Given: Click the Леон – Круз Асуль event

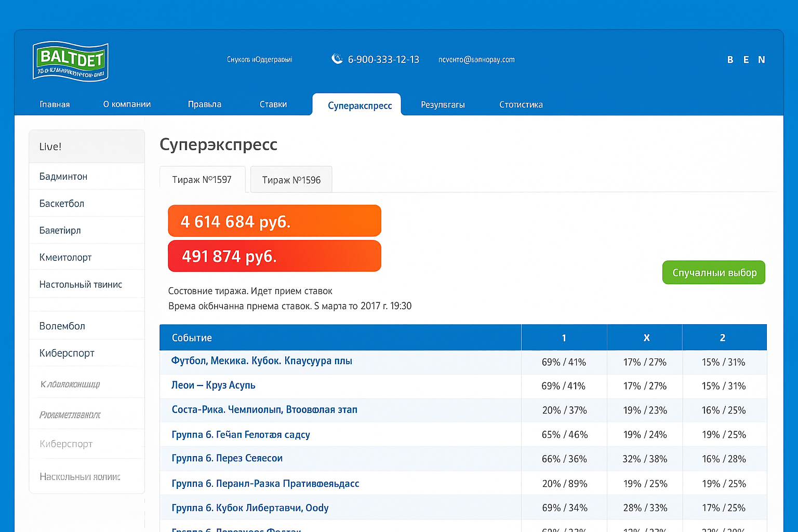Looking at the screenshot, I should 214,385.
